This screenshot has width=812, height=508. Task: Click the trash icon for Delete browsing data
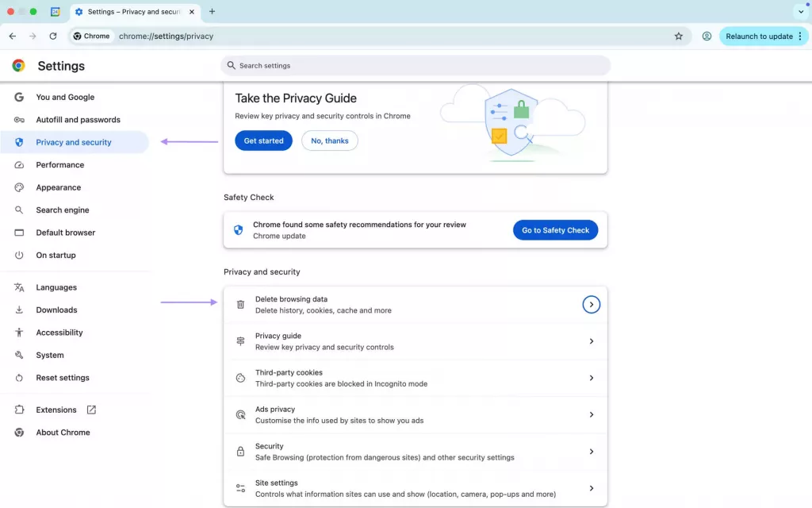point(240,305)
